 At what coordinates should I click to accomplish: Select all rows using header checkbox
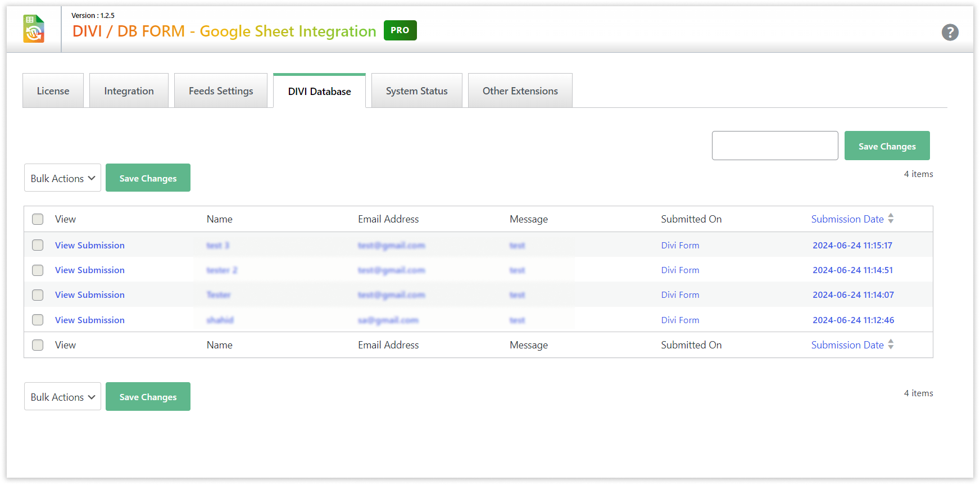pos(38,219)
